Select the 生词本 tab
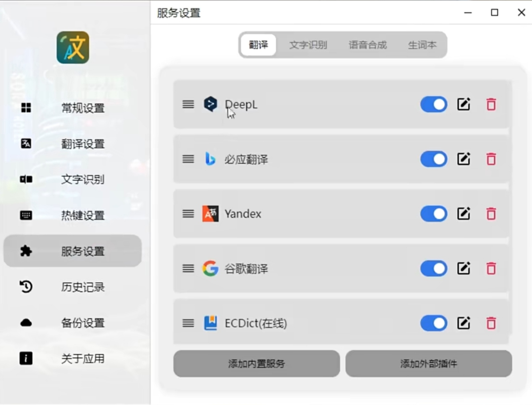Screen dimensions: 532x405 [x=422, y=45]
